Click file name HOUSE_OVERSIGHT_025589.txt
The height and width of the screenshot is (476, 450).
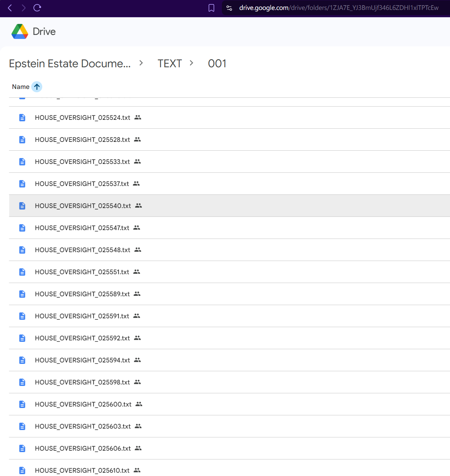point(82,294)
